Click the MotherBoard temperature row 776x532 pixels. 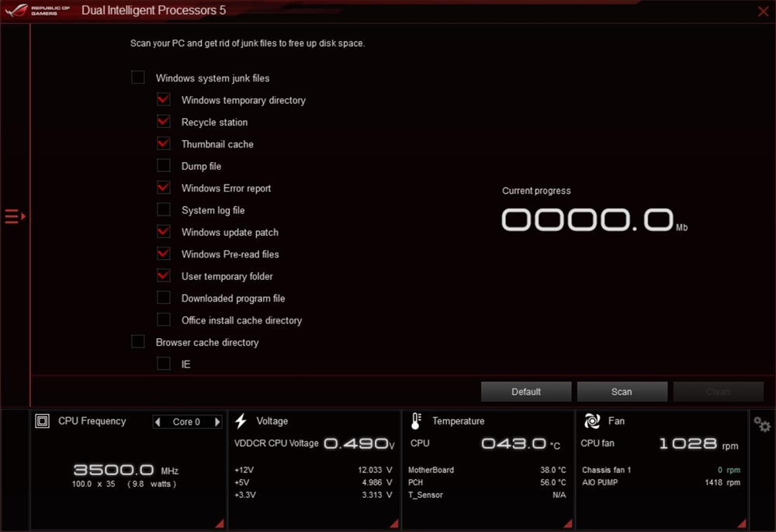click(x=487, y=470)
